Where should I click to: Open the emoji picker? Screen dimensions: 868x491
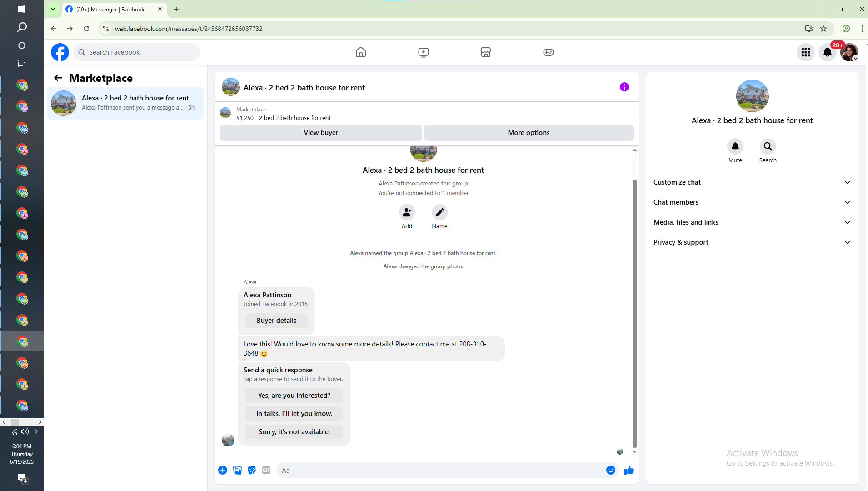tap(611, 470)
